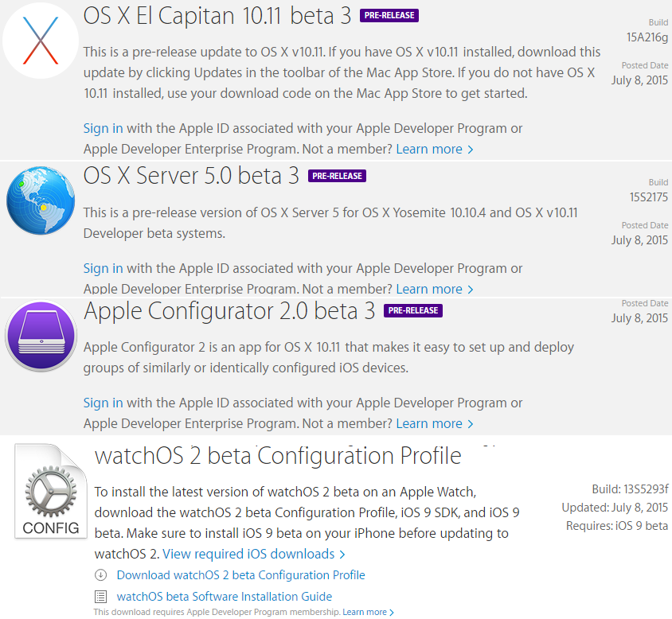
Task: Click Build: 13S5293f text
Action: (630, 489)
